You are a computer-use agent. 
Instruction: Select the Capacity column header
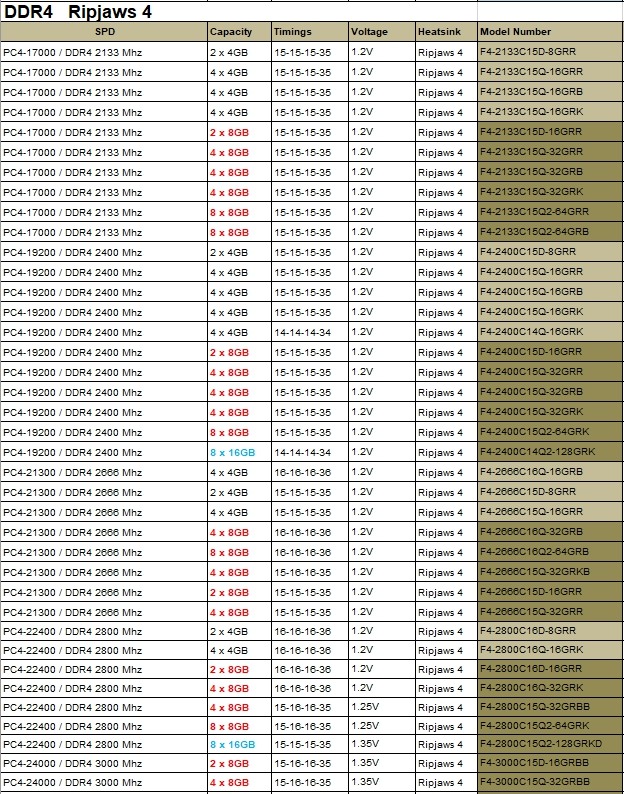pos(239,31)
